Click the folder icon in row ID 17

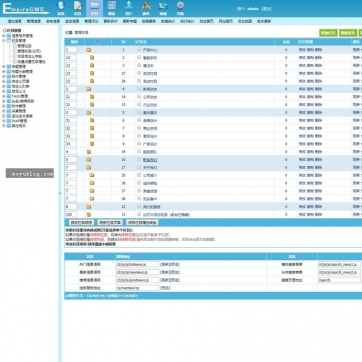pyautogui.click(x=89, y=167)
